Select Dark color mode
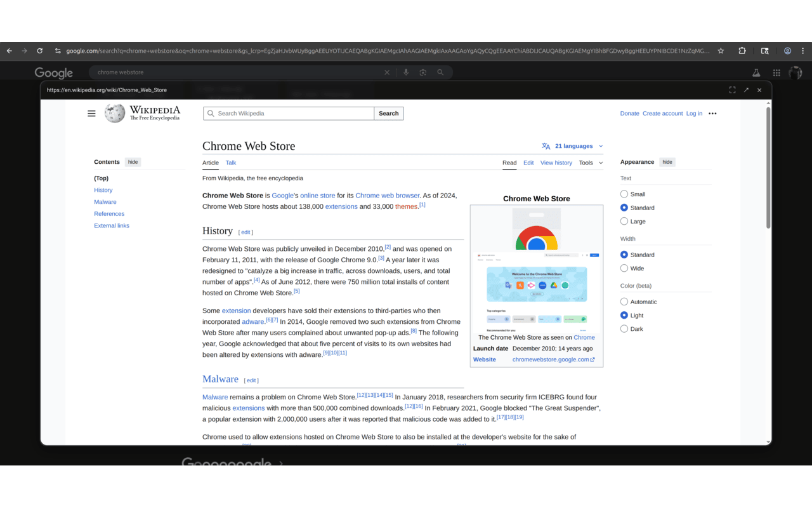812x508 pixels. click(x=624, y=329)
